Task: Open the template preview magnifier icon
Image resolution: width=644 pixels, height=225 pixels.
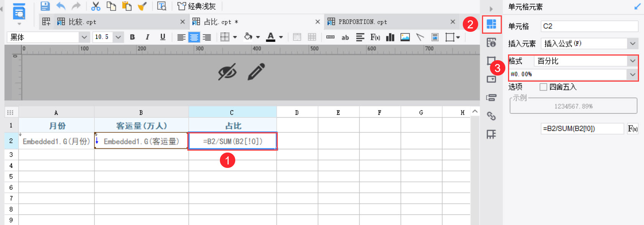Action: [162, 6]
